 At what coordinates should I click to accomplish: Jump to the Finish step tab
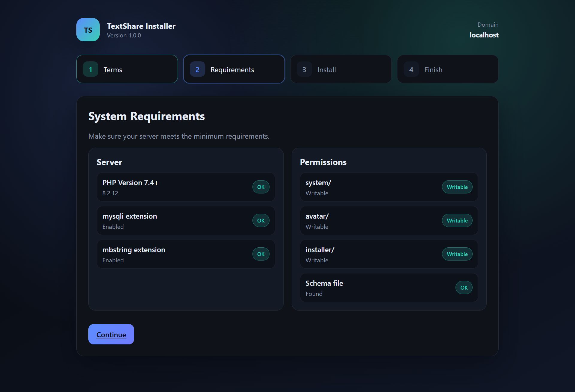pos(448,69)
